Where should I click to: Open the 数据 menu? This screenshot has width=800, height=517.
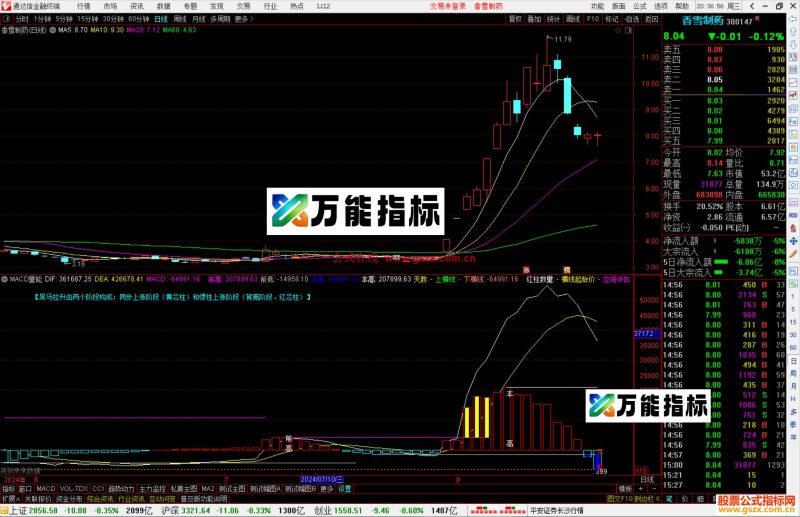tap(163, 6)
